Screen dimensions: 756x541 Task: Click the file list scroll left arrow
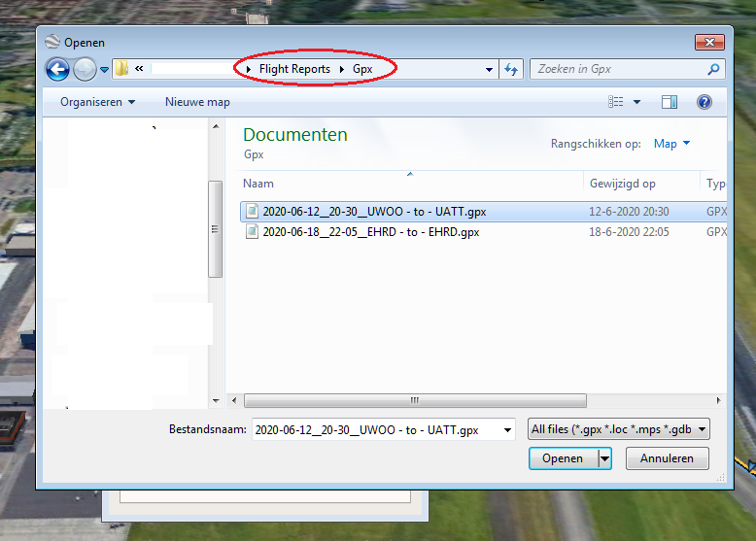tap(234, 400)
